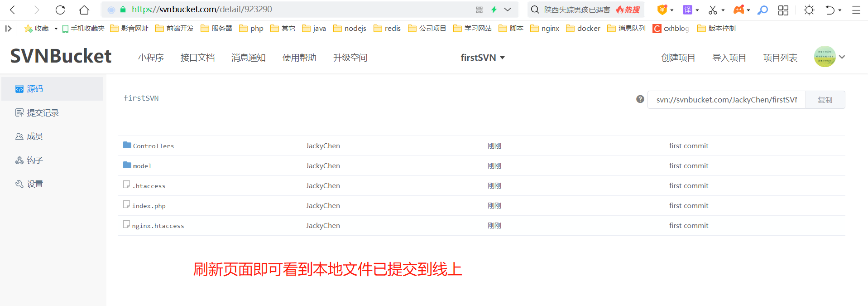Open the QR code icon in address bar
The height and width of the screenshot is (306, 868).
coord(480,10)
